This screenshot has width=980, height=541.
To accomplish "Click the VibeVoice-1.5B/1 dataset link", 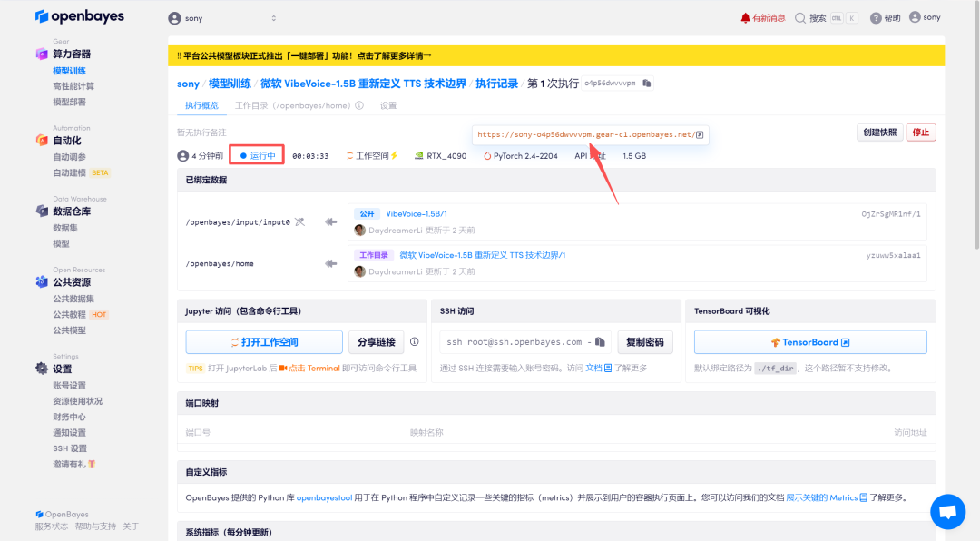I will (x=416, y=214).
